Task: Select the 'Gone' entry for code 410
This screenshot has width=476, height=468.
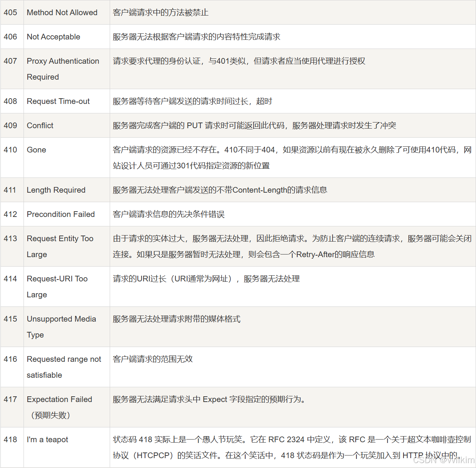Action: [36, 149]
